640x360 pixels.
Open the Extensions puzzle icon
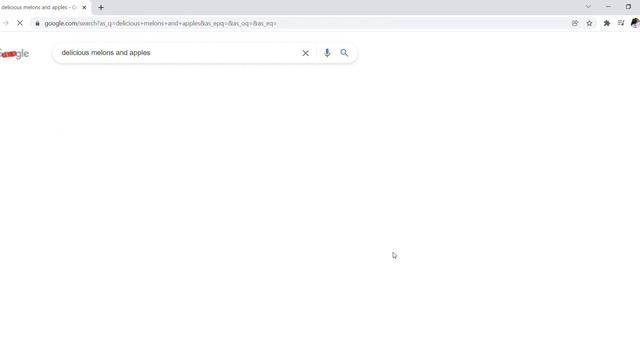tap(607, 23)
